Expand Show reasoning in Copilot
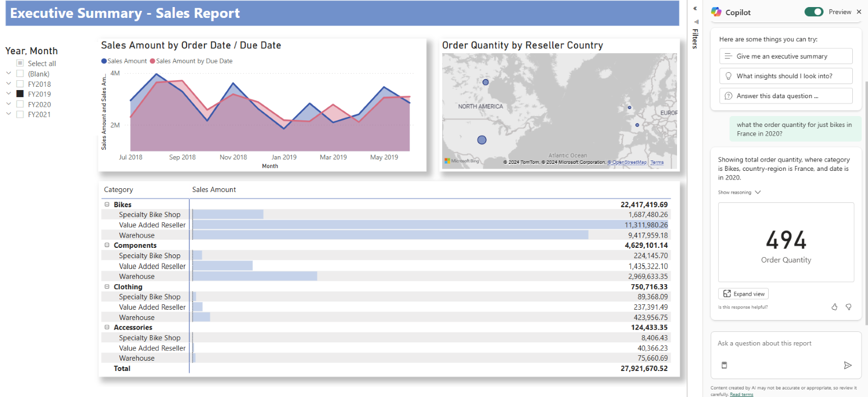This screenshot has height=397, width=868. pos(739,193)
